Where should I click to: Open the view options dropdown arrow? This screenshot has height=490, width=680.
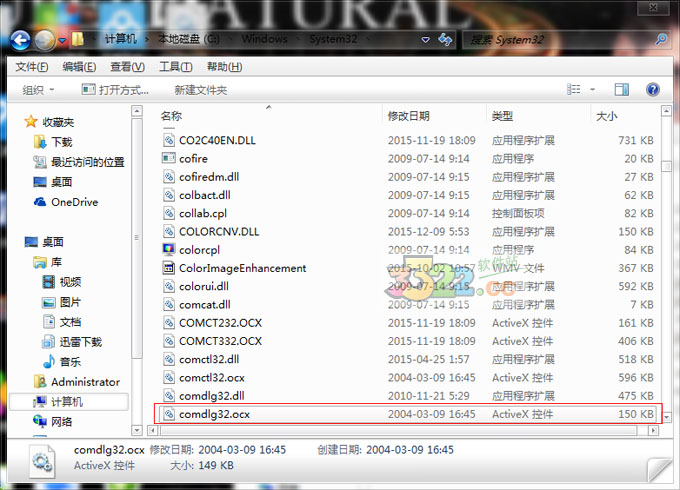click(x=592, y=90)
